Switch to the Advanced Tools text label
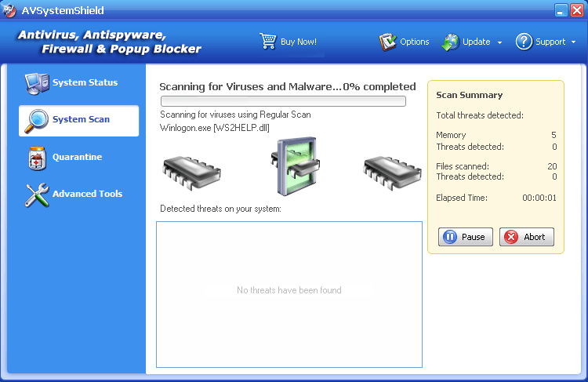 pos(87,194)
